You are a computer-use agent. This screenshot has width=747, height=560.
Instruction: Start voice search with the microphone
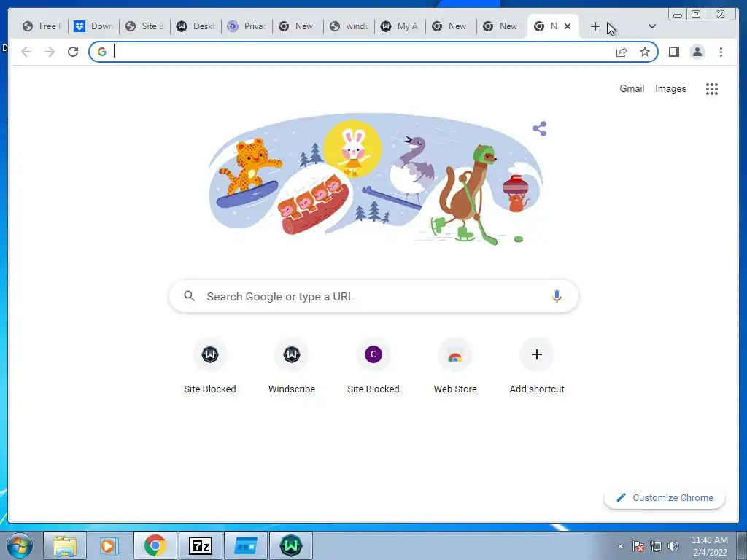point(557,296)
